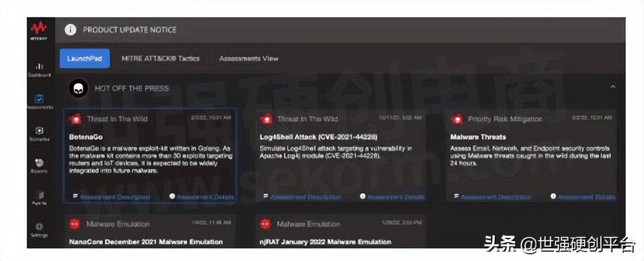Click the HOT OFF THE PRESS heading
Screen dimensions: 644x261
132,88
